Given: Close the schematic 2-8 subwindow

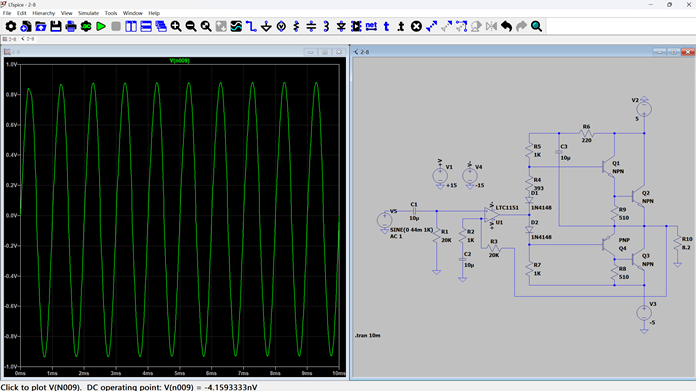Looking at the screenshot, I should pyautogui.click(x=688, y=52).
